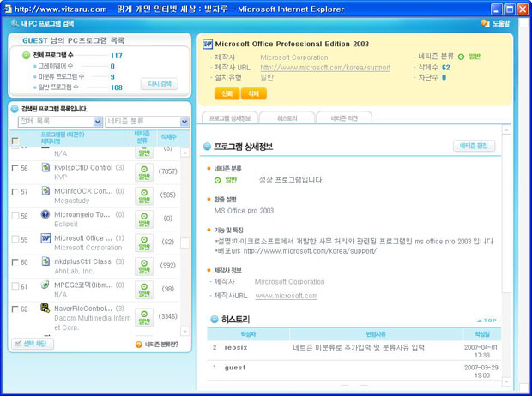Click the 선택 차단 button

click(33, 344)
